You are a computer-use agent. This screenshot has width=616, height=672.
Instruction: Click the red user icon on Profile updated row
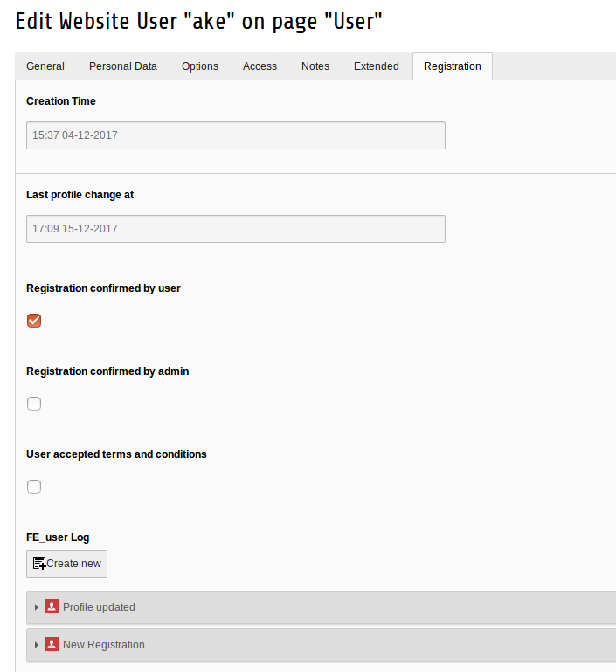click(x=52, y=607)
